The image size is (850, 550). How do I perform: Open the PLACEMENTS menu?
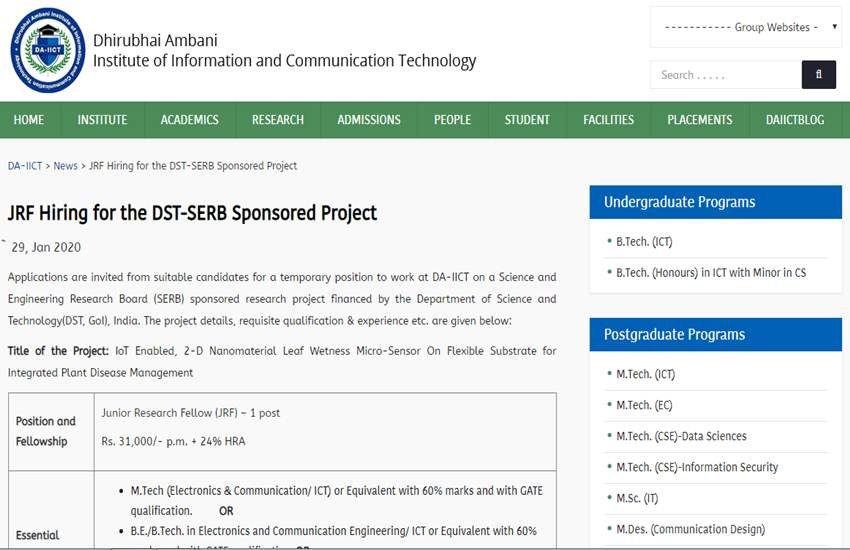click(x=700, y=120)
